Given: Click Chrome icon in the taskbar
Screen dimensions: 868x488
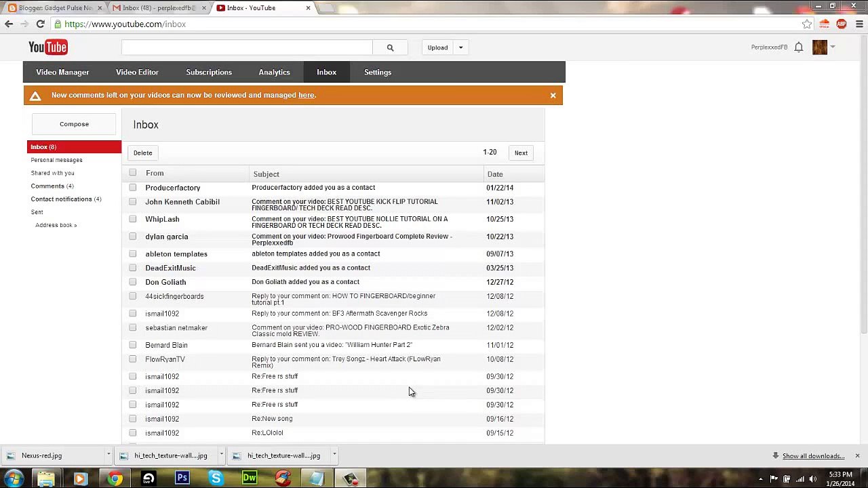Looking at the screenshot, I should (x=115, y=479).
